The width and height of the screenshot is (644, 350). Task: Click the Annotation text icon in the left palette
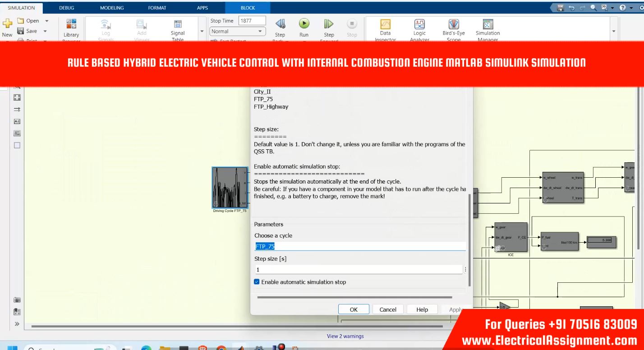pos(17,121)
